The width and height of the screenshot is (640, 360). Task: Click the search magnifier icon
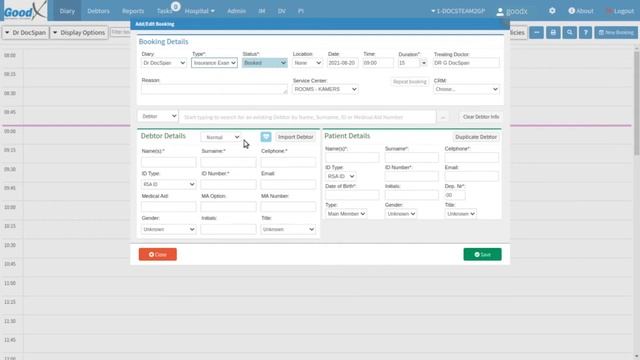tap(569, 32)
